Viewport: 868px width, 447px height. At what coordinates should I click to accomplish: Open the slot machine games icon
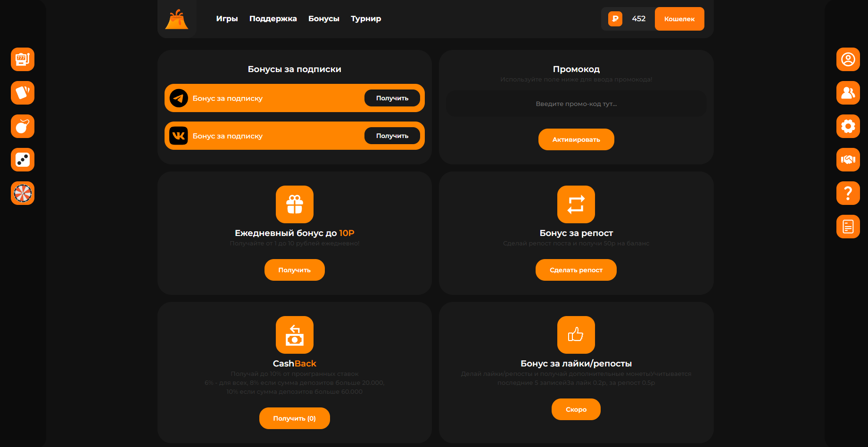click(x=23, y=59)
